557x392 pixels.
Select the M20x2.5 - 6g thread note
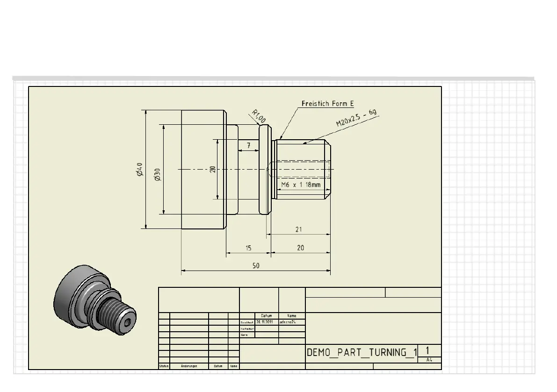[x=356, y=118]
